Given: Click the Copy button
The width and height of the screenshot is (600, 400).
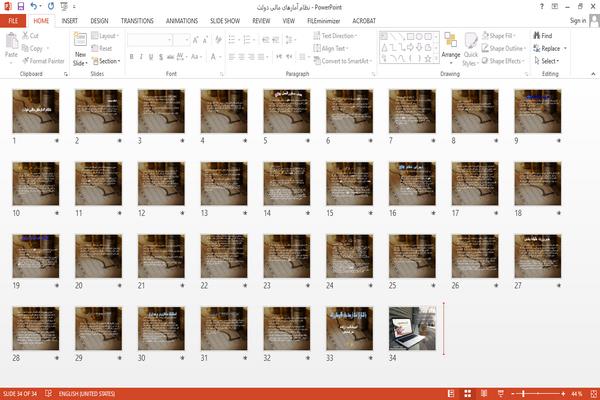Looking at the screenshot, I should click(x=36, y=48).
